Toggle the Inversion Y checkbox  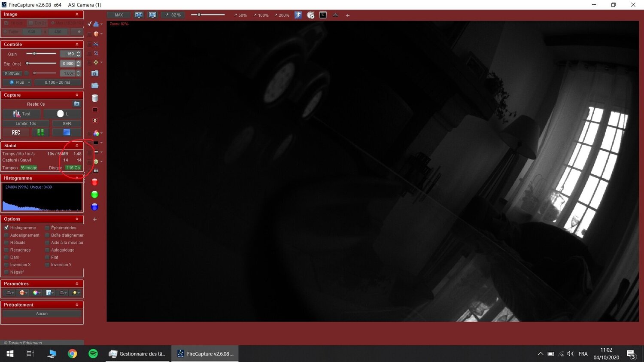pyautogui.click(x=48, y=265)
